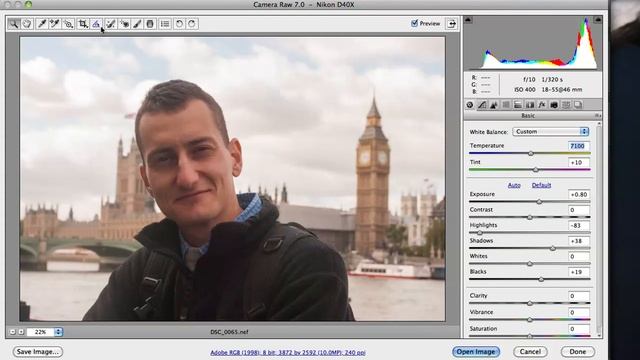
Task: Open the White Balance dropdown
Action: 550,131
